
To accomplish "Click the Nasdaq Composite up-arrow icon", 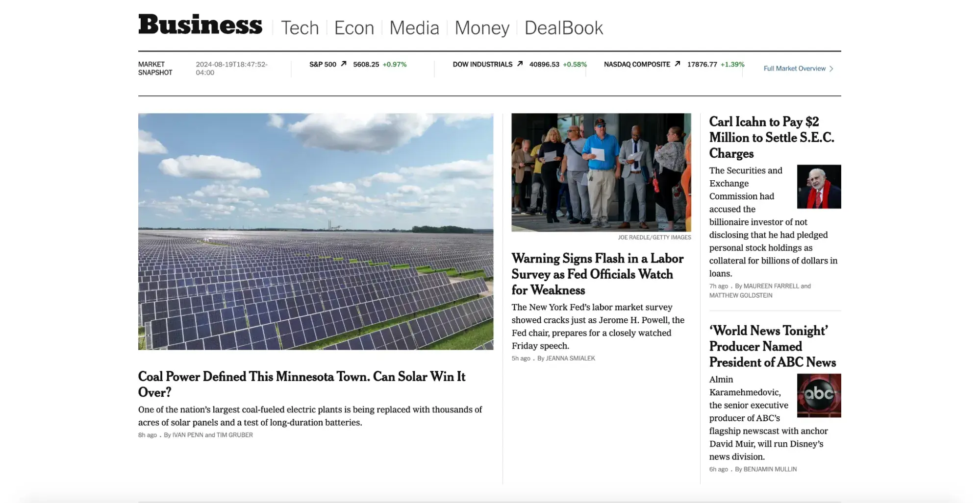I will tap(677, 64).
